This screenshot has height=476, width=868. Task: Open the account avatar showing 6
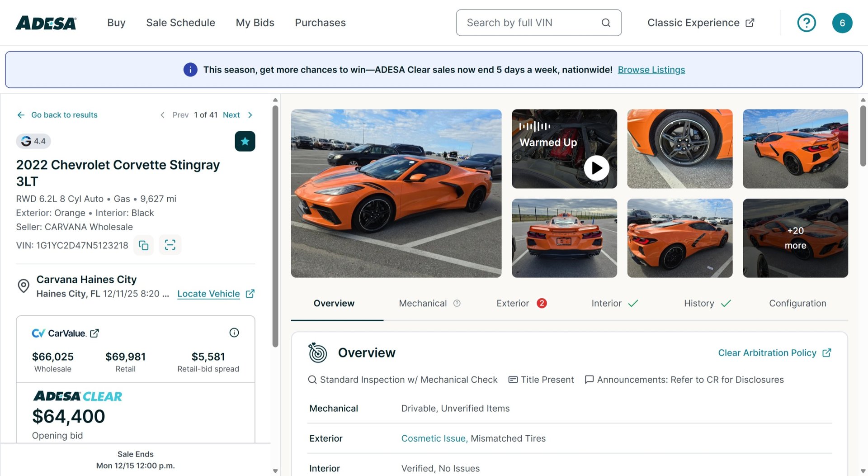click(x=842, y=22)
